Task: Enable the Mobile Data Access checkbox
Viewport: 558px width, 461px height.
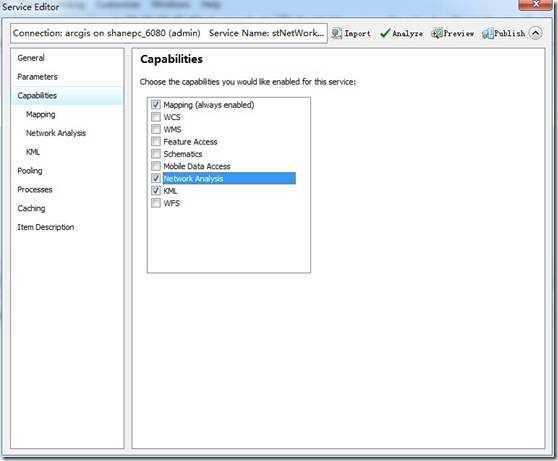Action: 156,166
